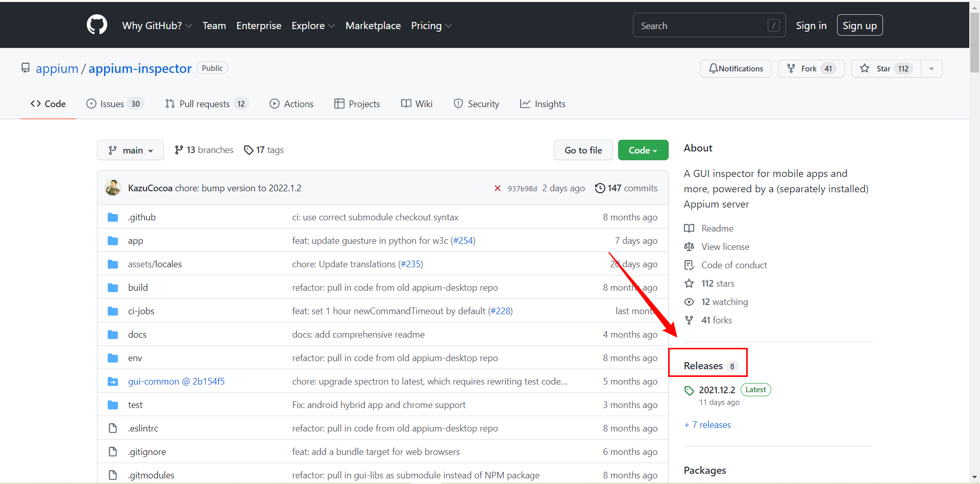Open the Releases 8 heading link

[x=711, y=366]
